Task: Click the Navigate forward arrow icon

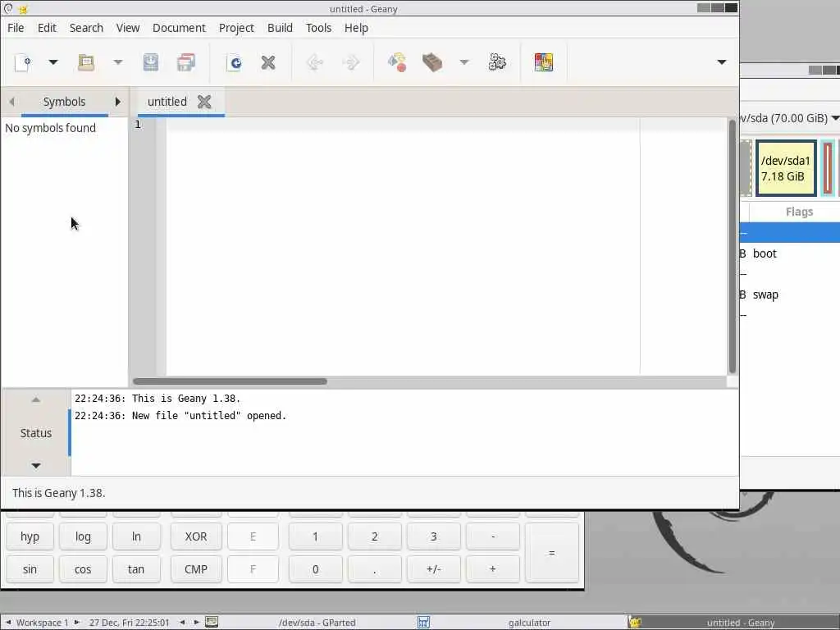Action: pos(351,62)
